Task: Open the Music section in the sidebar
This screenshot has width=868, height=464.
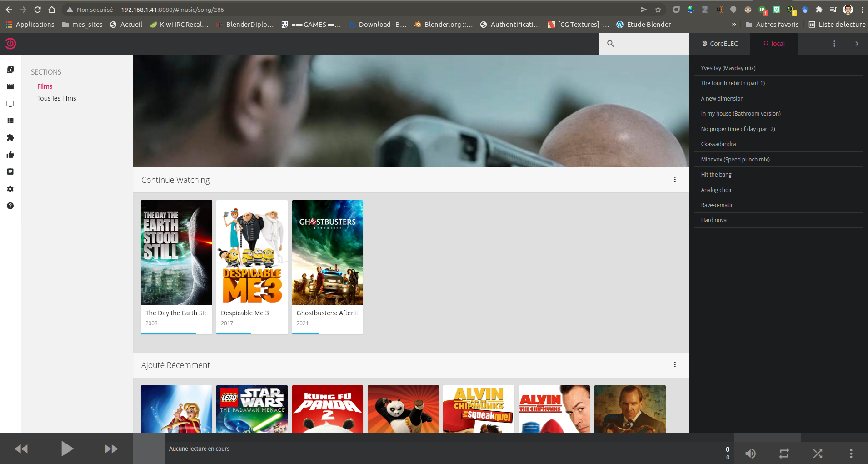Action: pyautogui.click(x=10, y=70)
